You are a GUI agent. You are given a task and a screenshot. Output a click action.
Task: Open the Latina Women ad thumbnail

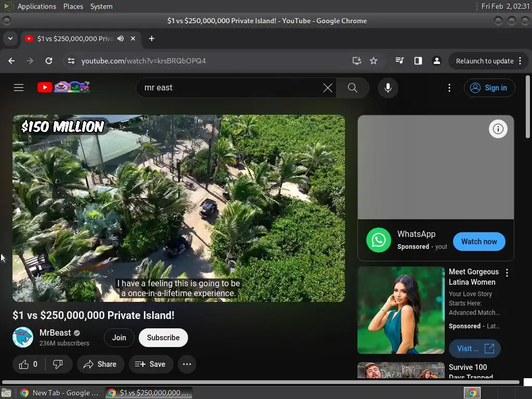pyautogui.click(x=401, y=310)
